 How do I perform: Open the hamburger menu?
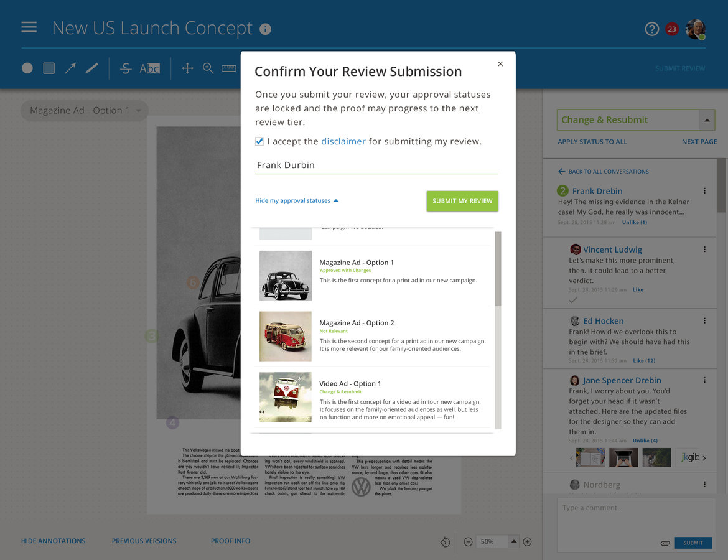(29, 27)
